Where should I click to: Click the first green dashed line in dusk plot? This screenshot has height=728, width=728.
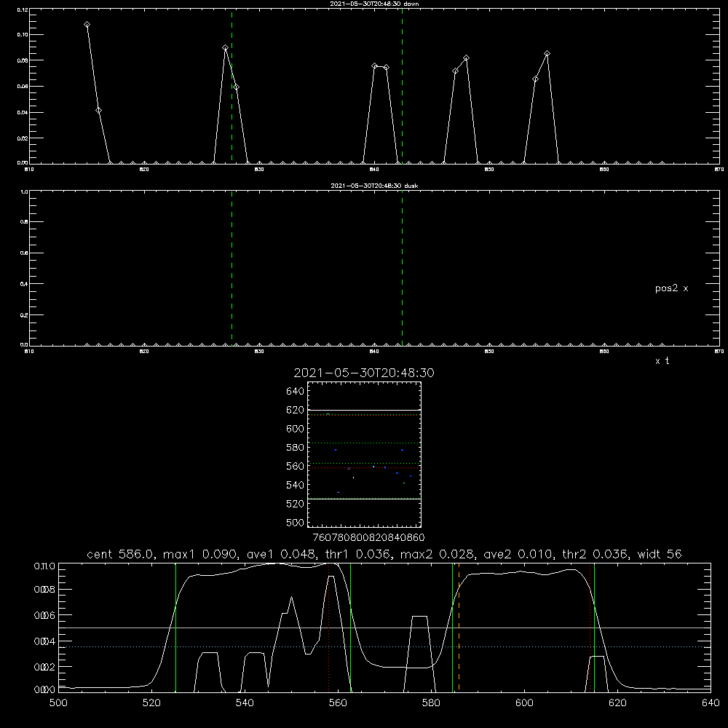[232, 268]
